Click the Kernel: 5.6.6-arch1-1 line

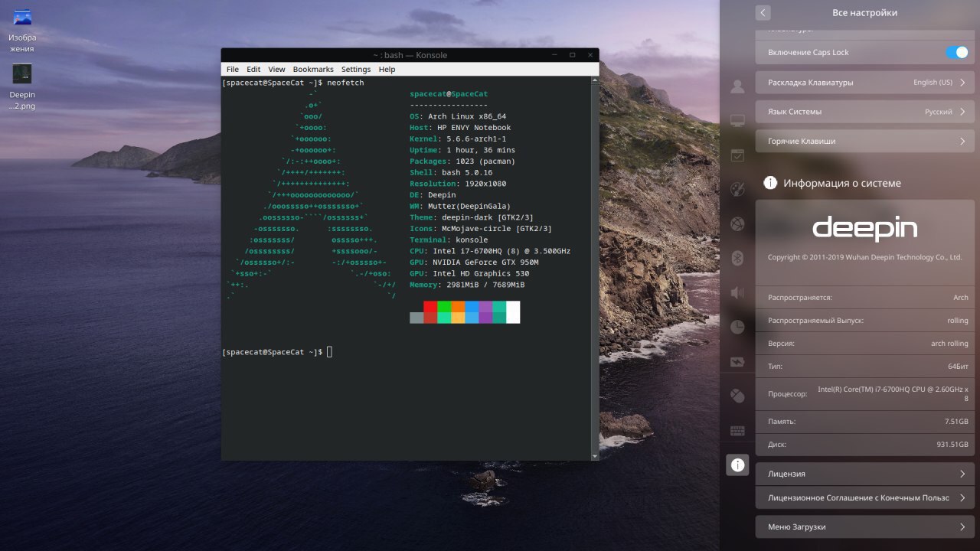458,139
